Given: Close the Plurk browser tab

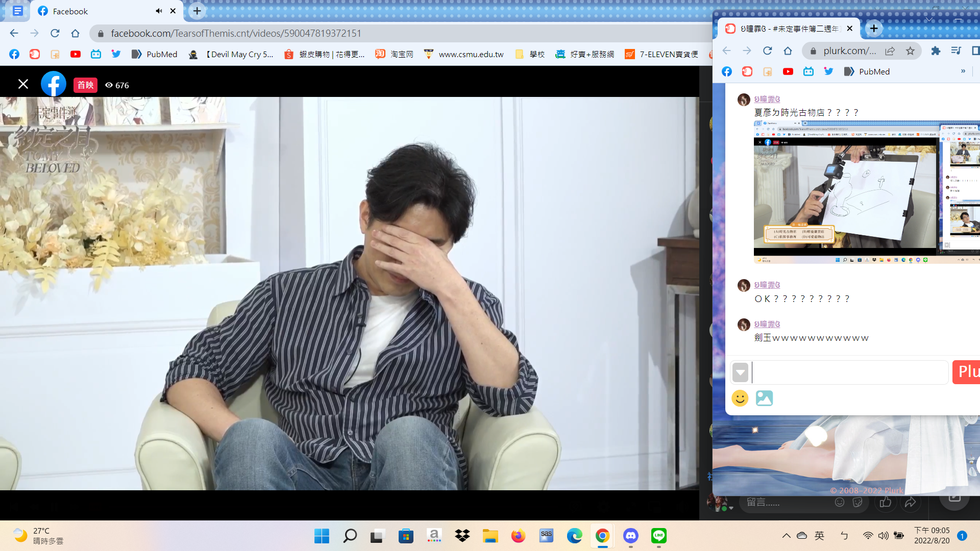Looking at the screenshot, I should point(850,29).
